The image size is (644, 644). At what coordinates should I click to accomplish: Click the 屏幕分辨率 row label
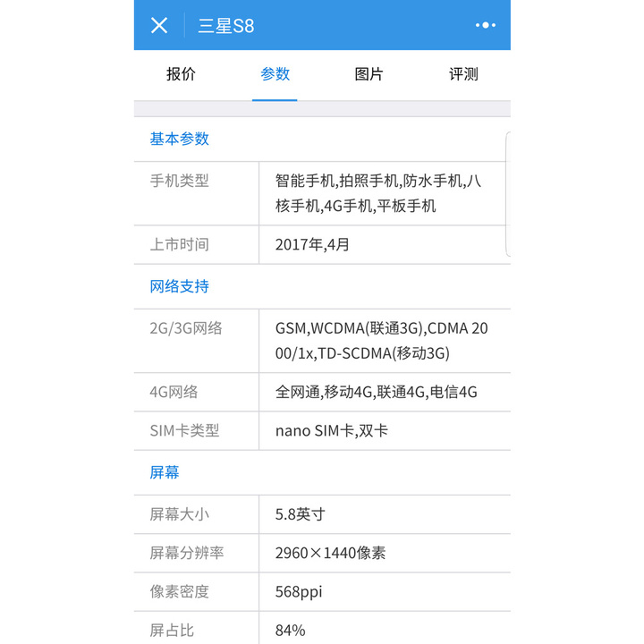point(187,553)
